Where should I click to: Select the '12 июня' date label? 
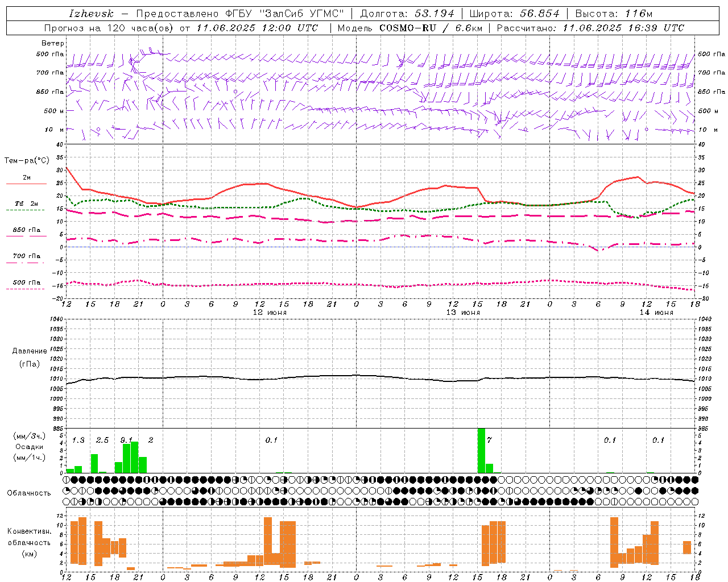(270, 313)
